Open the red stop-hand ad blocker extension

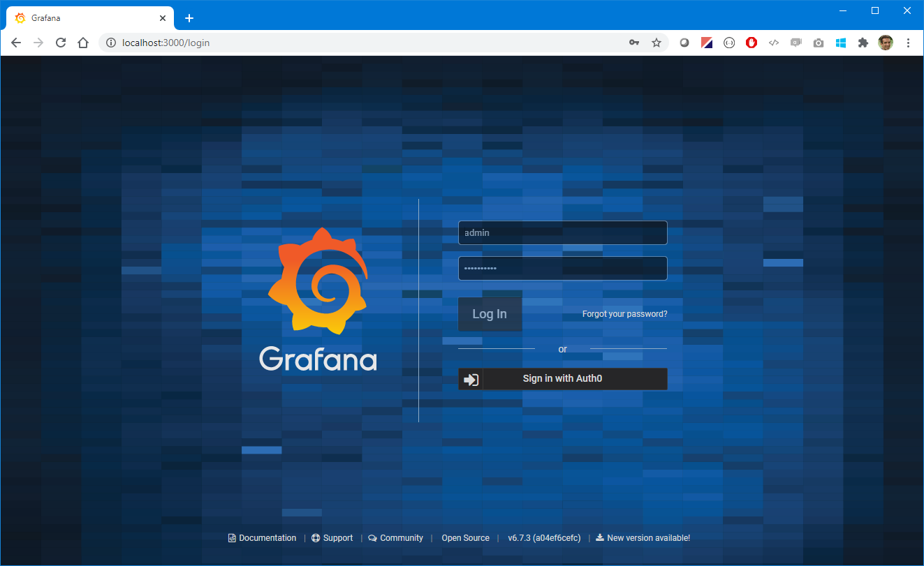tap(751, 43)
